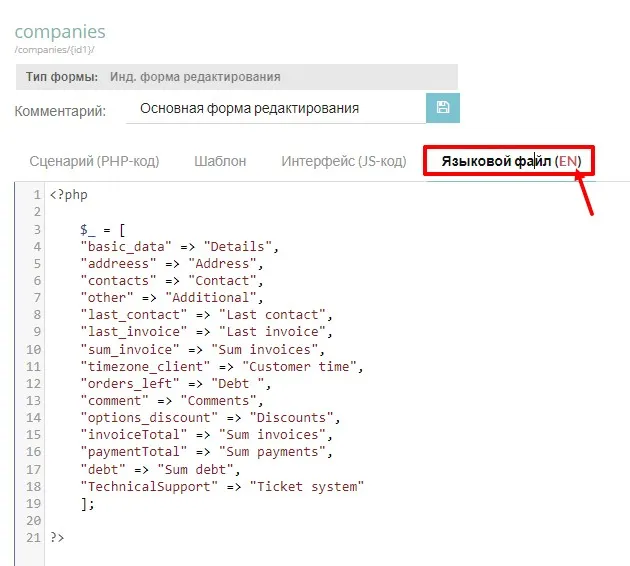
Task: Open the Шаблон tab
Action: [x=220, y=161]
